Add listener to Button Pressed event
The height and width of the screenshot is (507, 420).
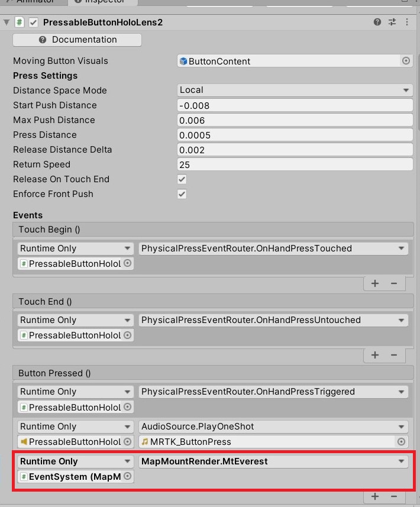pos(374,497)
